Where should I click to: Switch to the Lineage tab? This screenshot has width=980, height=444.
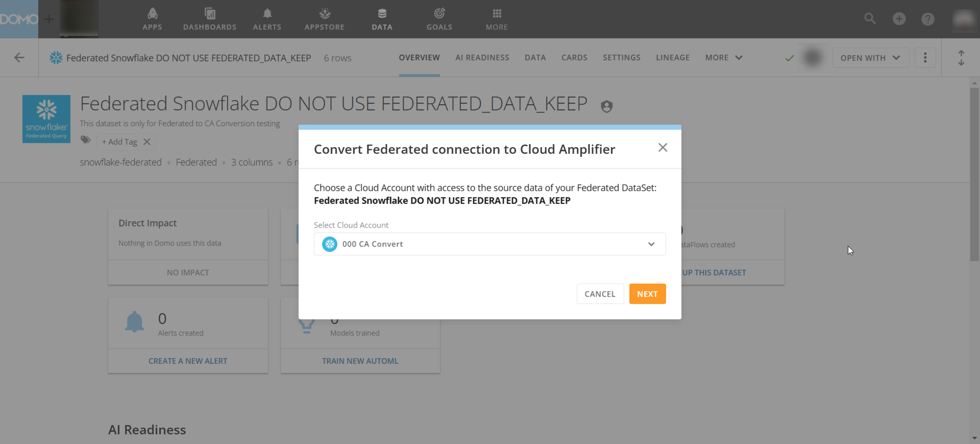(x=673, y=57)
